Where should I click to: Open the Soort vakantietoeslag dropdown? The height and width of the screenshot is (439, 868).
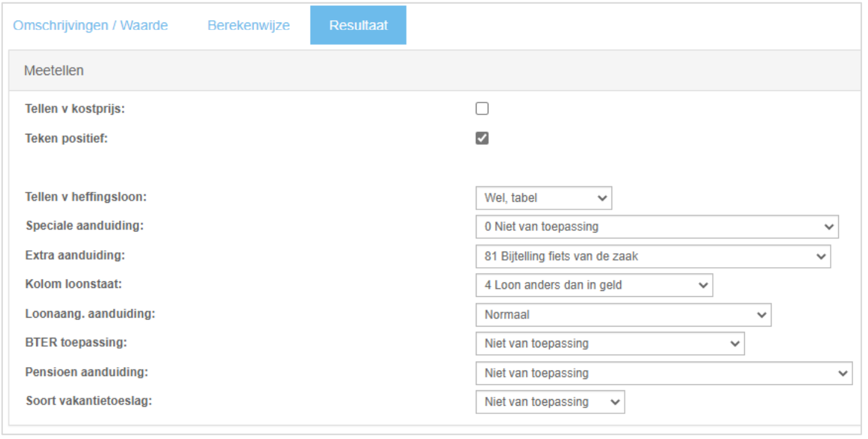[x=550, y=402]
